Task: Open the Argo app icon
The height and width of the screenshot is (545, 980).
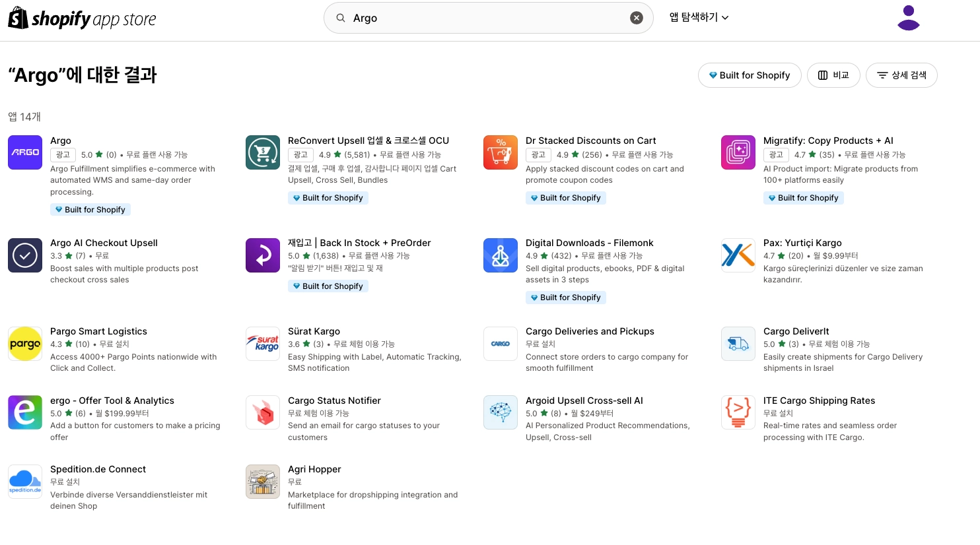Action: click(x=25, y=152)
